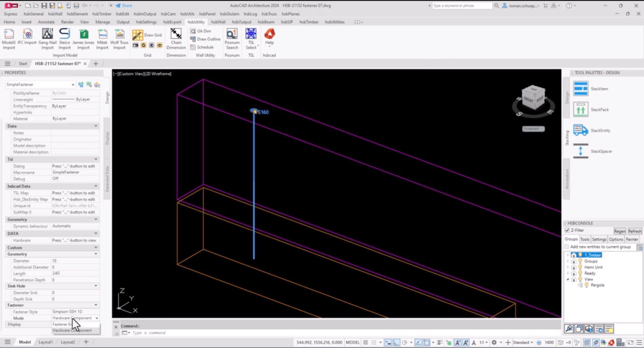Open the Posnum Search tool
The image size is (644, 348).
click(232, 39)
